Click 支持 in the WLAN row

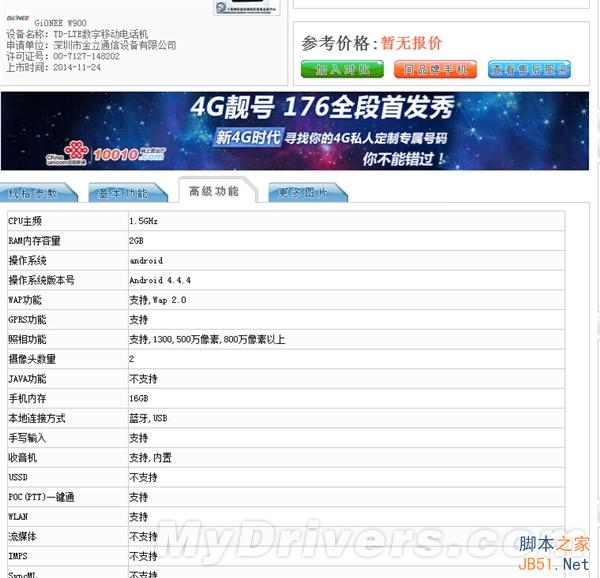pyautogui.click(x=138, y=517)
